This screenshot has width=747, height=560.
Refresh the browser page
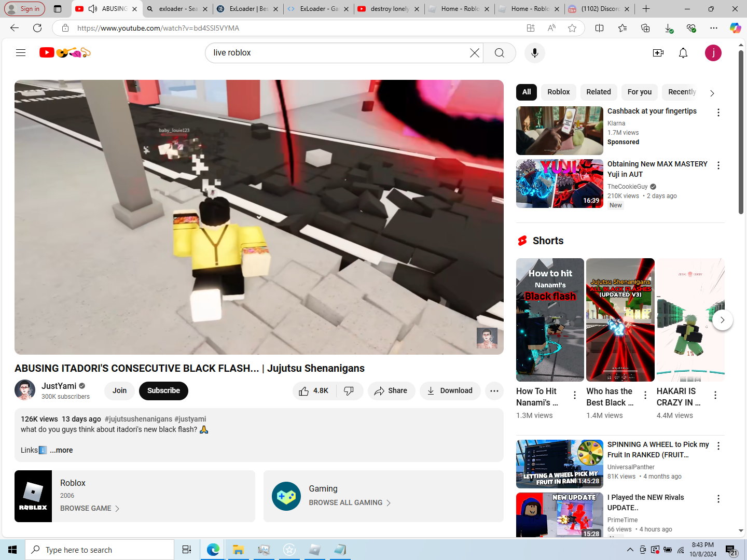coord(37,28)
